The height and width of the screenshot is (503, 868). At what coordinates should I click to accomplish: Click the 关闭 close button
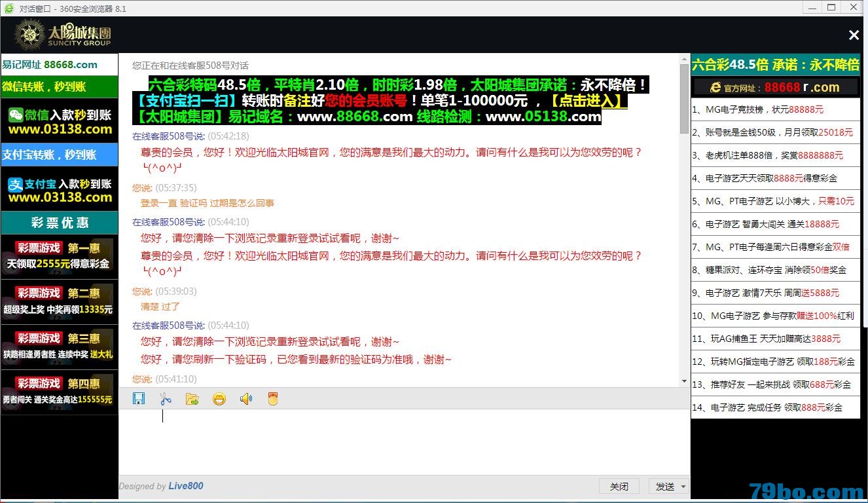coord(619,486)
